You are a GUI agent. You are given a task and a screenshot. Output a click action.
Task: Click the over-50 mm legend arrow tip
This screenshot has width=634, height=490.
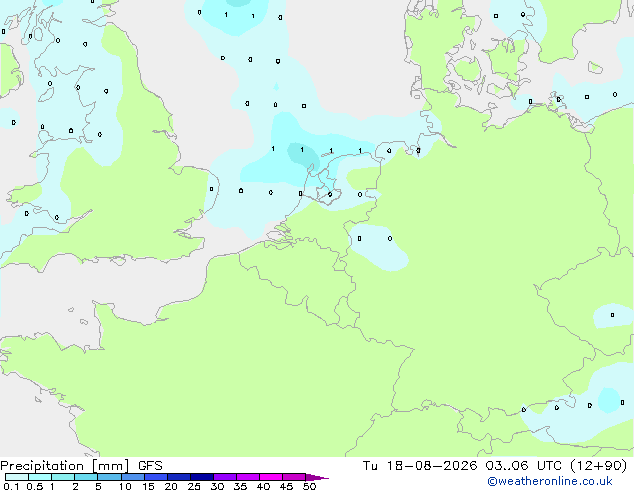pyautogui.click(x=317, y=477)
